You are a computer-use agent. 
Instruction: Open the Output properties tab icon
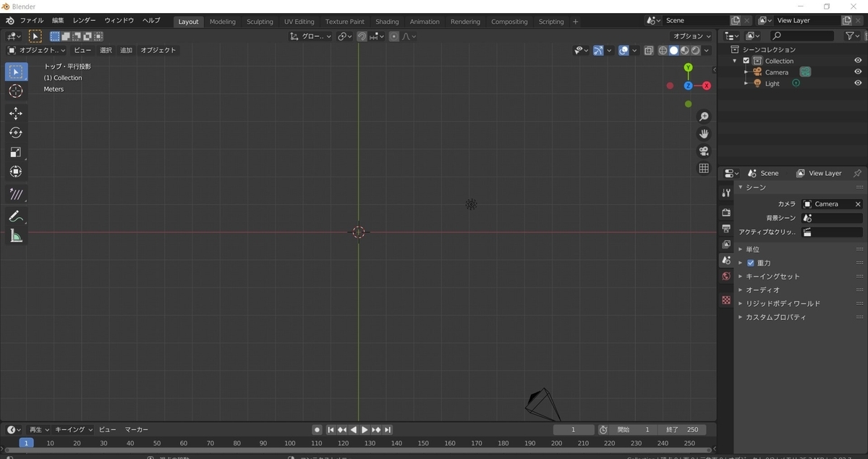726,228
